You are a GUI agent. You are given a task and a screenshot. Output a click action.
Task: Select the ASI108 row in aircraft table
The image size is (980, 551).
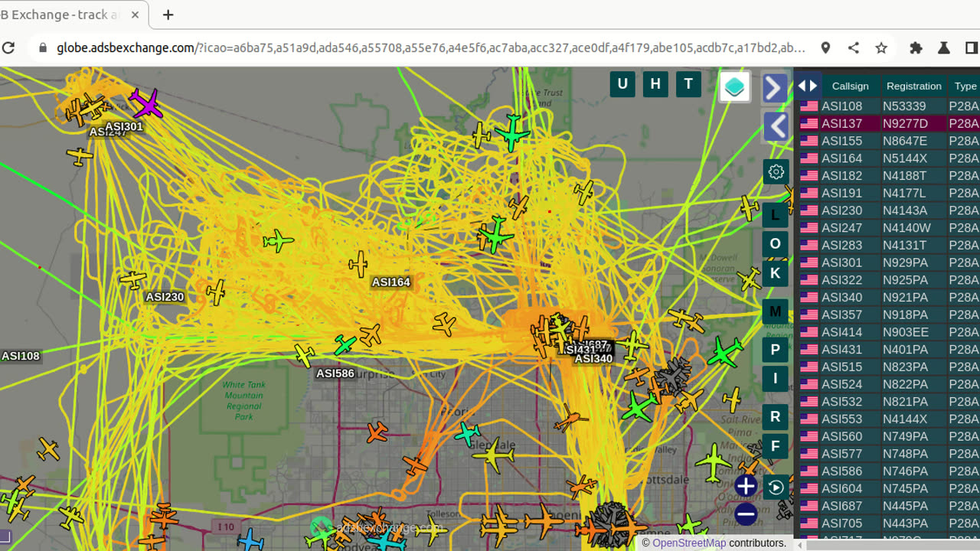(x=888, y=106)
